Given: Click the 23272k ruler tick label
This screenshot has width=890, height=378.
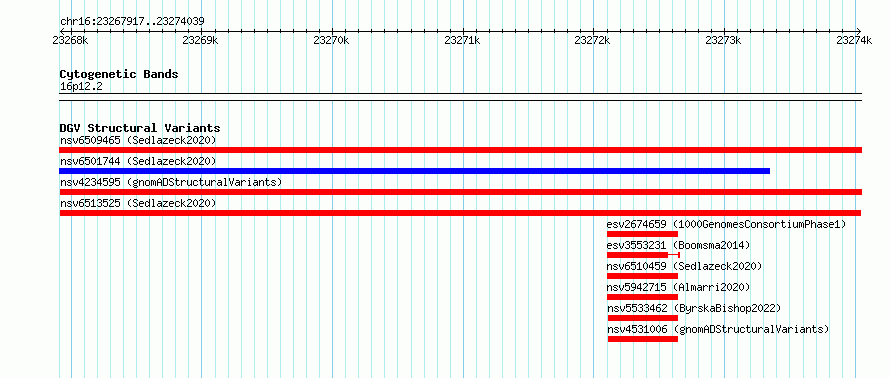Looking at the screenshot, I should [593, 40].
